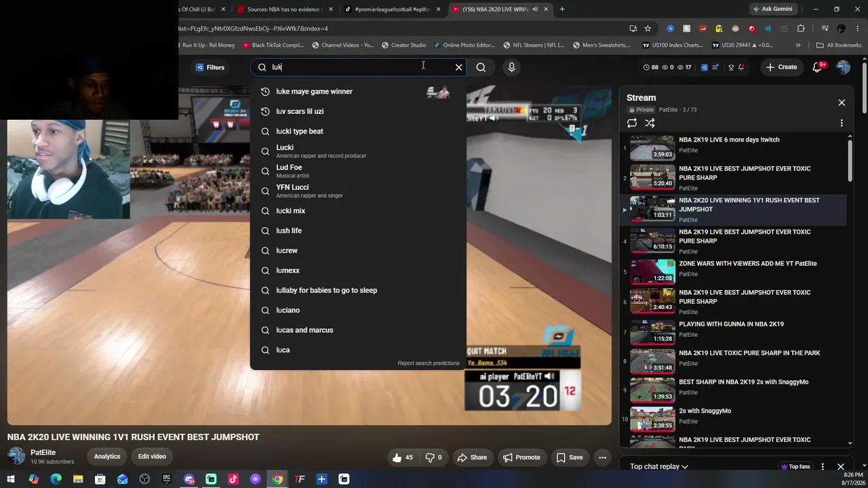Open the Windows Start menu

click(12, 479)
